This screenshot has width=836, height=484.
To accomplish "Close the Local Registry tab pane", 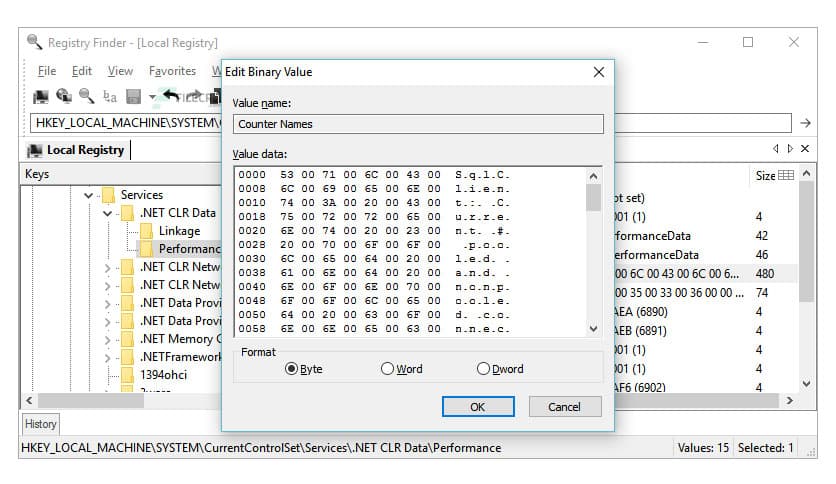I will pyautogui.click(x=805, y=149).
